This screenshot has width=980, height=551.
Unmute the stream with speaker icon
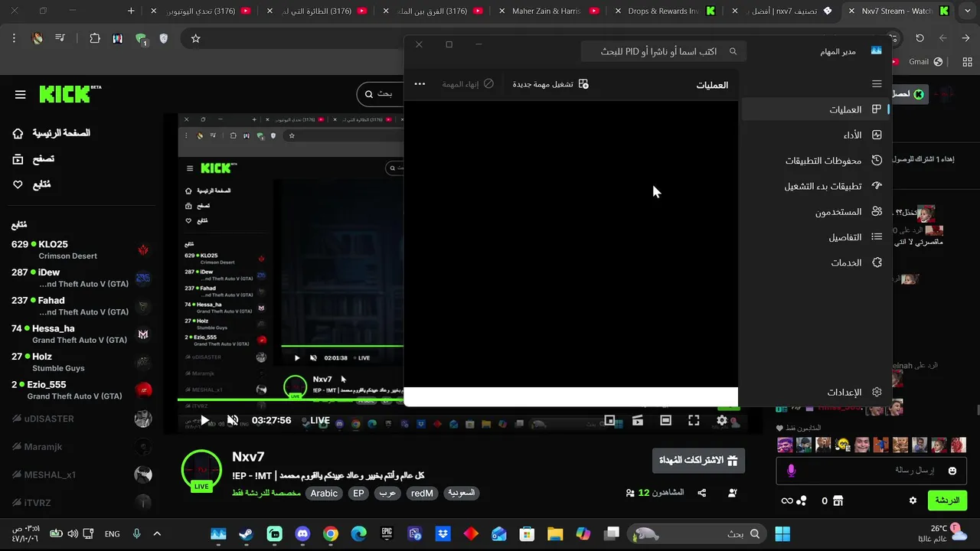click(x=233, y=420)
